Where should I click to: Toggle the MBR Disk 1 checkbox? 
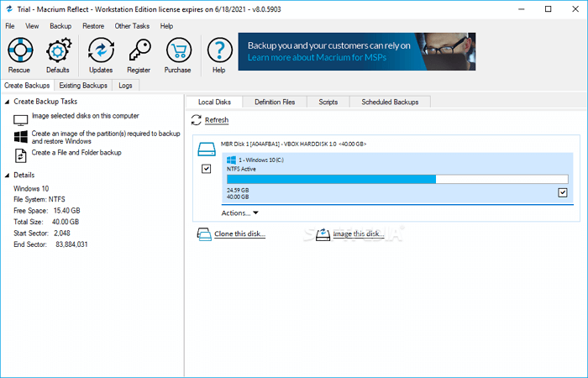coord(207,169)
